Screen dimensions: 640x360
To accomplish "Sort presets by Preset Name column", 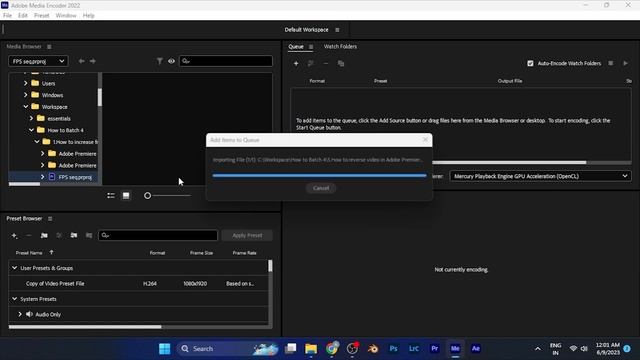I will click(x=29, y=253).
